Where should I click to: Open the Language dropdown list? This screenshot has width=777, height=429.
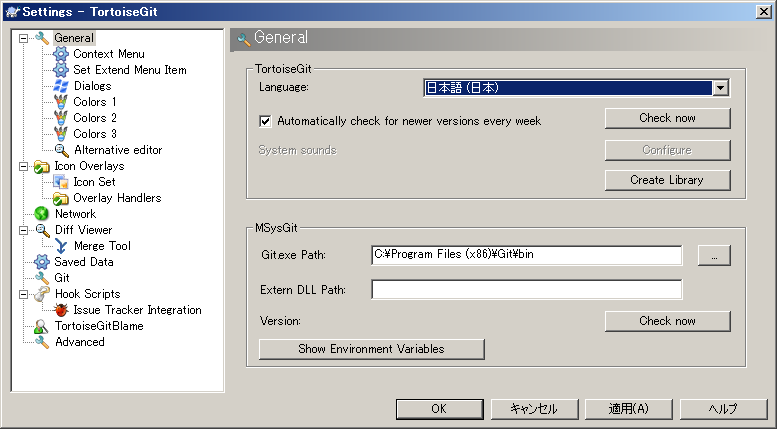point(721,88)
